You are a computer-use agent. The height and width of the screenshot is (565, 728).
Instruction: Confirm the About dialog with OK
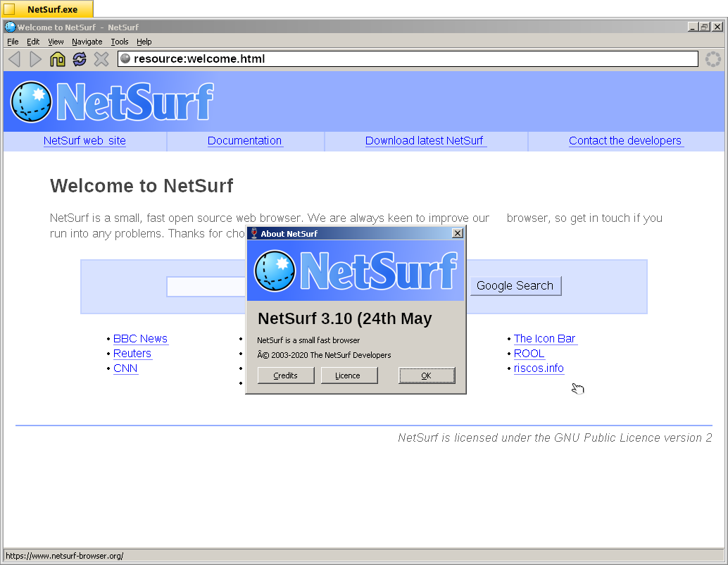(x=427, y=375)
